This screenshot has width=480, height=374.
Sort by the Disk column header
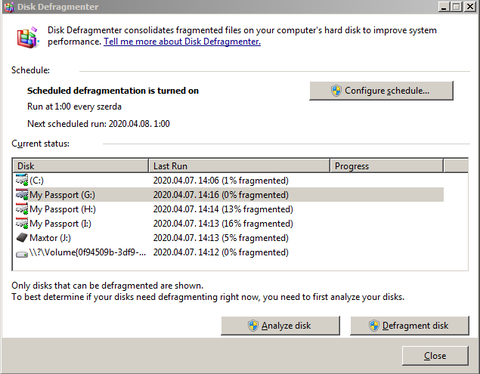(x=81, y=166)
